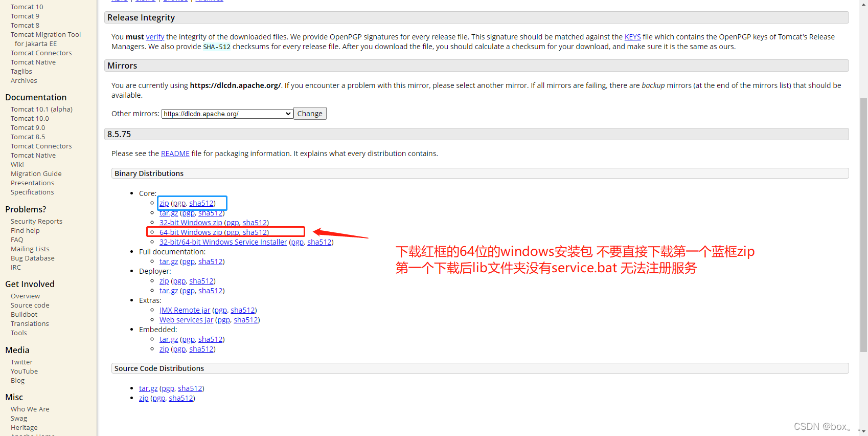The width and height of the screenshot is (868, 436).
Task: Open Taglibs in the sidebar
Action: 21,72
